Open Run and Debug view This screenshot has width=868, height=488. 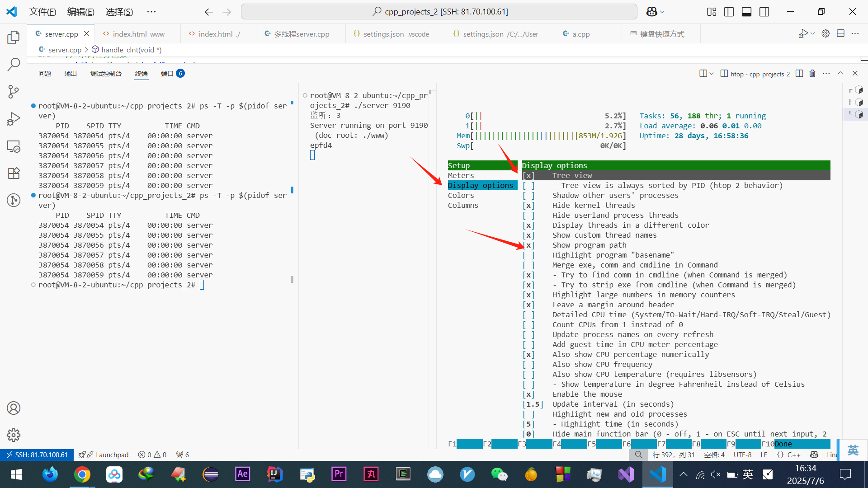14,119
